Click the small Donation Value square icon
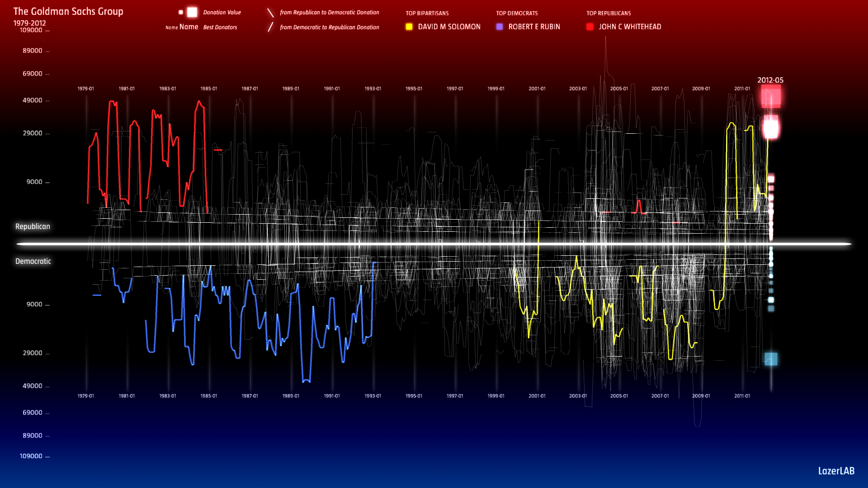Viewport: 868px width, 488px height. point(181,12)
